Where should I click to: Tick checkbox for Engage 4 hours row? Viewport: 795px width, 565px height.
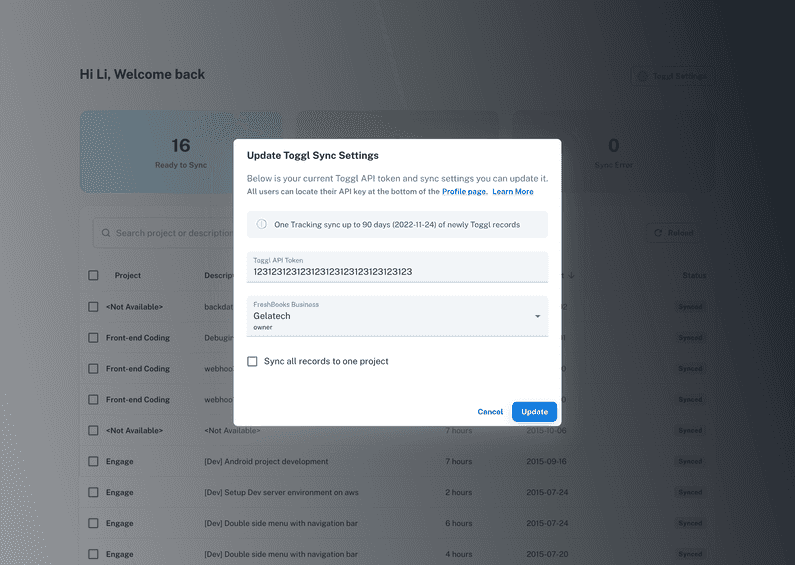coord(93,554)
